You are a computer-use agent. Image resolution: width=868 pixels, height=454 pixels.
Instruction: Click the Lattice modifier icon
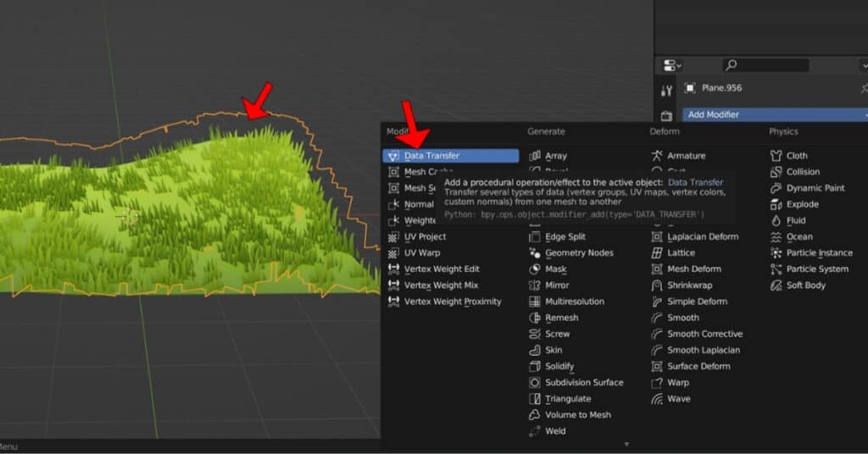[x=657, y=252]
